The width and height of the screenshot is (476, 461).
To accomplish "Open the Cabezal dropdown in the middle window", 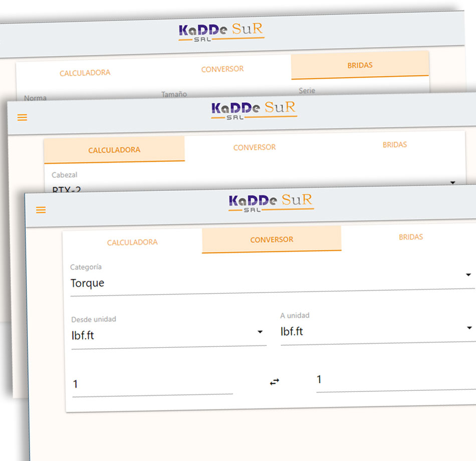I will coord(255,184).
